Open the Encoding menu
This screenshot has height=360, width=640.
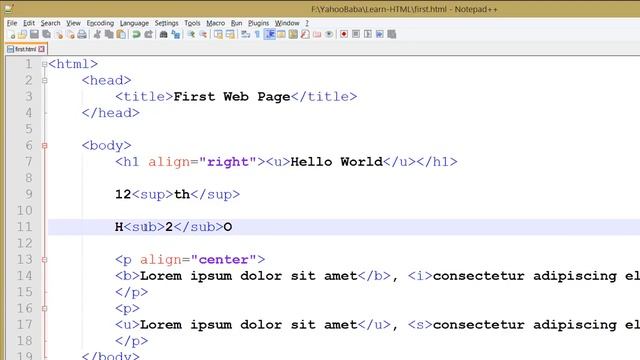pos(100,23)
